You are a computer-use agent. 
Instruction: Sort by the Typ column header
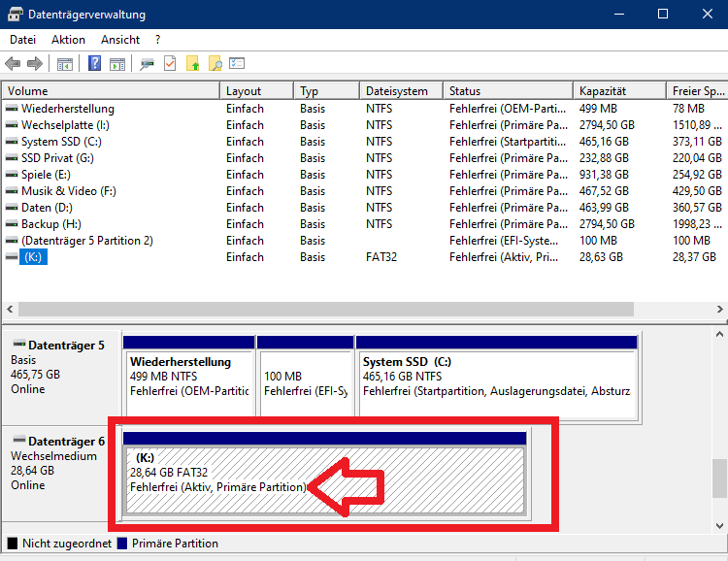[327, 90]
